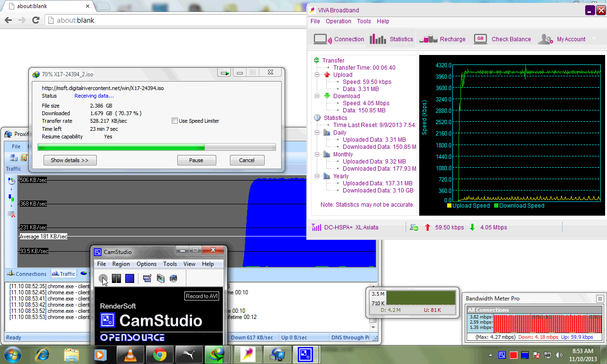Open VIVA Help menu

(383, 21)
